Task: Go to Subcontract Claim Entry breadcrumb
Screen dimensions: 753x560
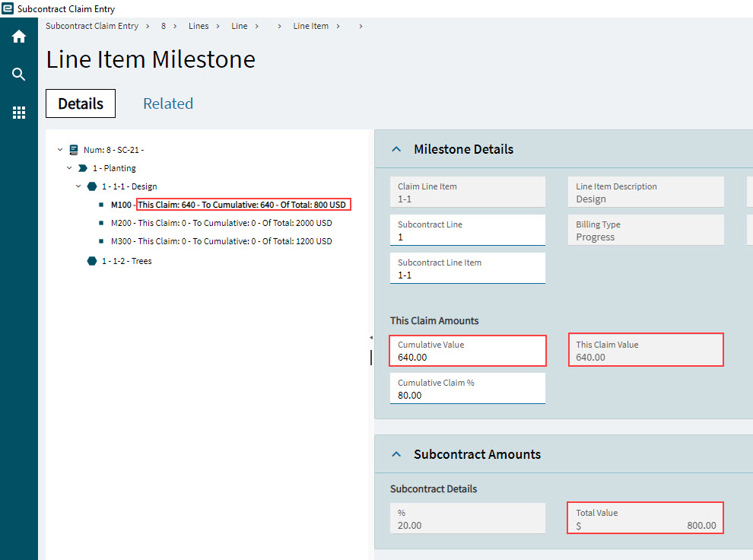Action: [92, 26]
